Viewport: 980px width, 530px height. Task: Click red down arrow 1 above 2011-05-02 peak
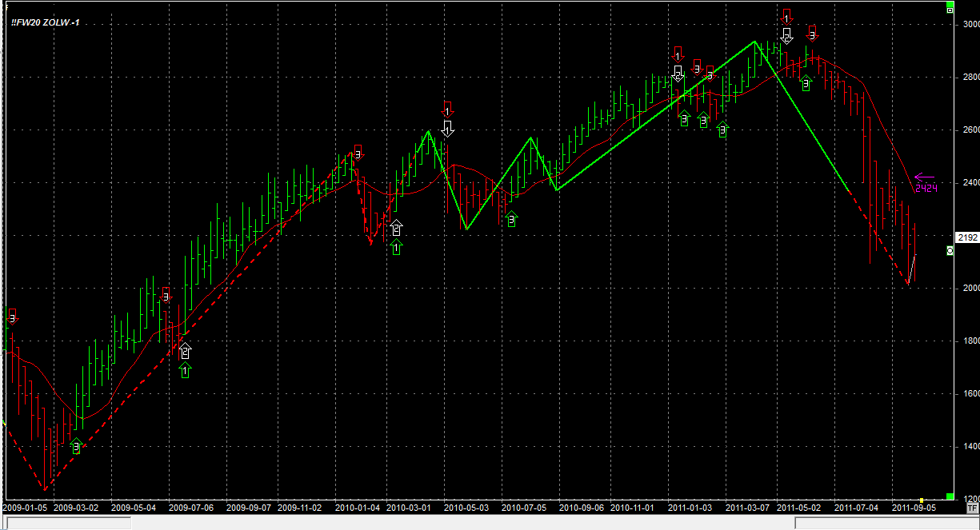(786, 17)
